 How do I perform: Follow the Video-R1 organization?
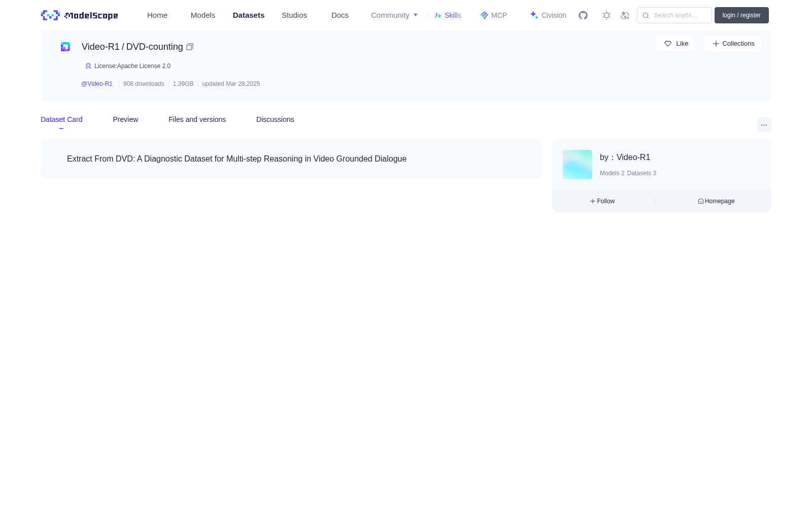coord(602,201)
